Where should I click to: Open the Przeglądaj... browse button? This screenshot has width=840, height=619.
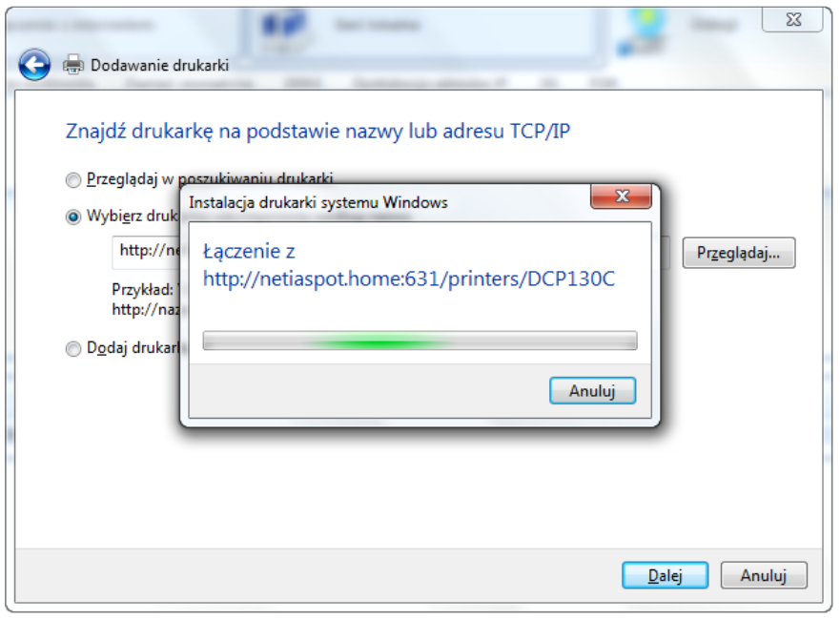tap(739, 253)
